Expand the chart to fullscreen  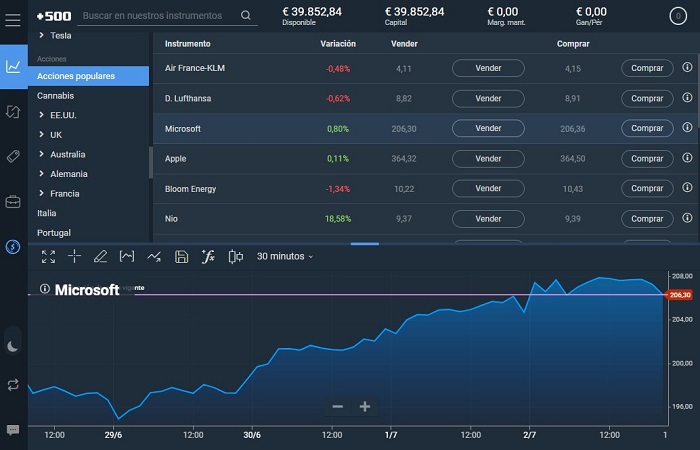[x=48, y=257]
